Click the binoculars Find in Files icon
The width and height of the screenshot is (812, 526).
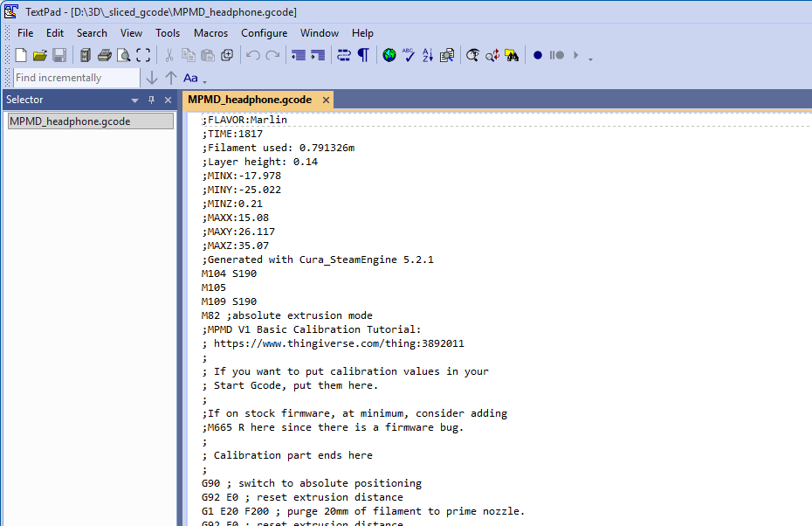pos(512,55)
